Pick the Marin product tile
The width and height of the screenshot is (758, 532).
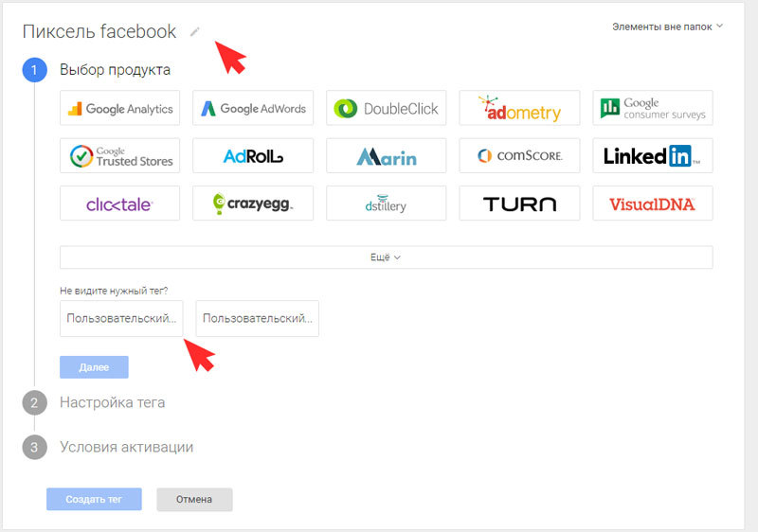(387, 155)
